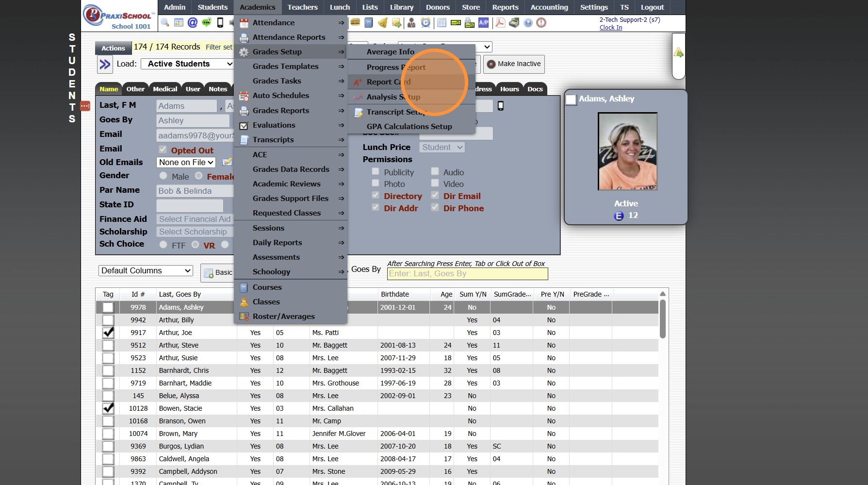This screenshot has height=485, width=868.
Task: Open the Lunch Price Student dropdown
Action: pyautogui.click(x=442, y=147)
